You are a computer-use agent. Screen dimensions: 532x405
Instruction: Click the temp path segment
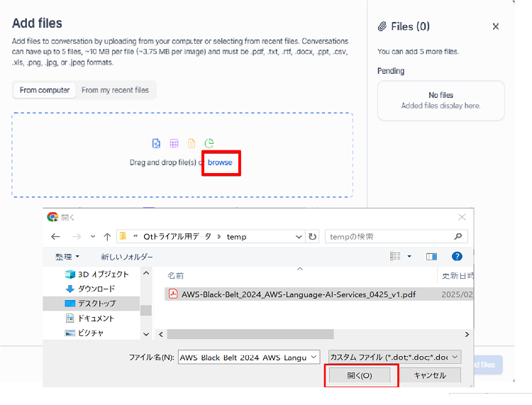(236, 237)
